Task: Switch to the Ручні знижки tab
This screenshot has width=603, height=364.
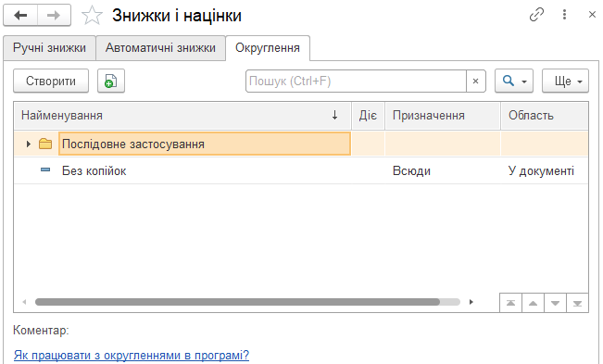Action: [x=49, y=48]
